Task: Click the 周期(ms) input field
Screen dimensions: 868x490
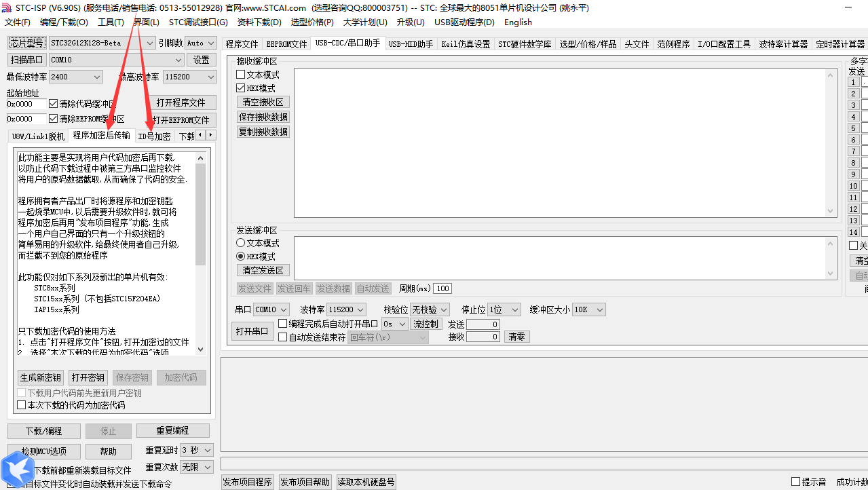Action: coord(442,288)
